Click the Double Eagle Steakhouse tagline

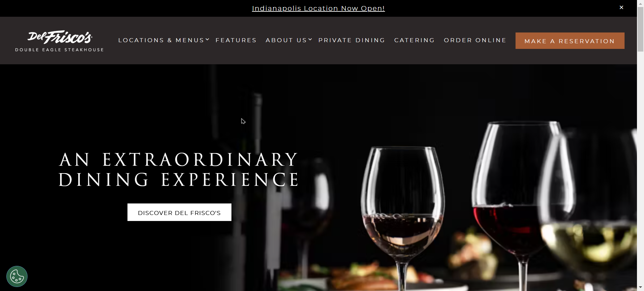pos(60,50)
